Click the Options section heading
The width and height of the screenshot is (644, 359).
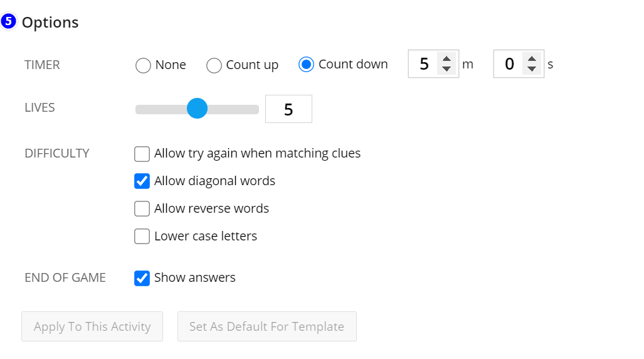point(50,22)
